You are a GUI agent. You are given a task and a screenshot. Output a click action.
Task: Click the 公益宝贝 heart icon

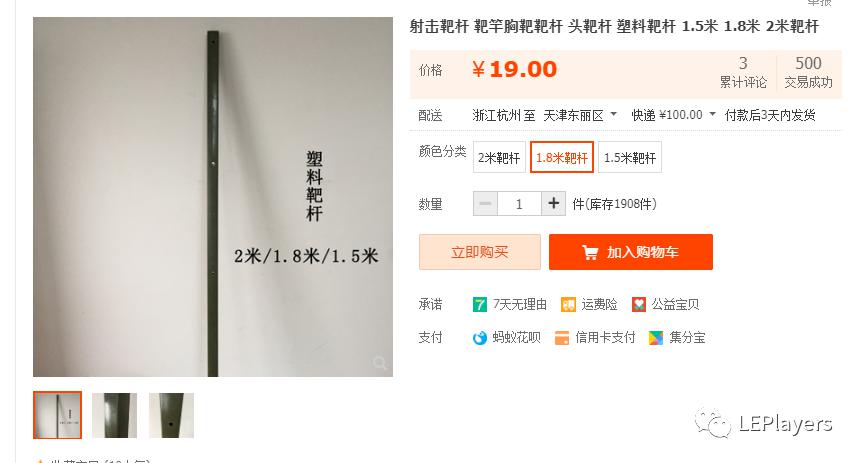coord(638,304)
